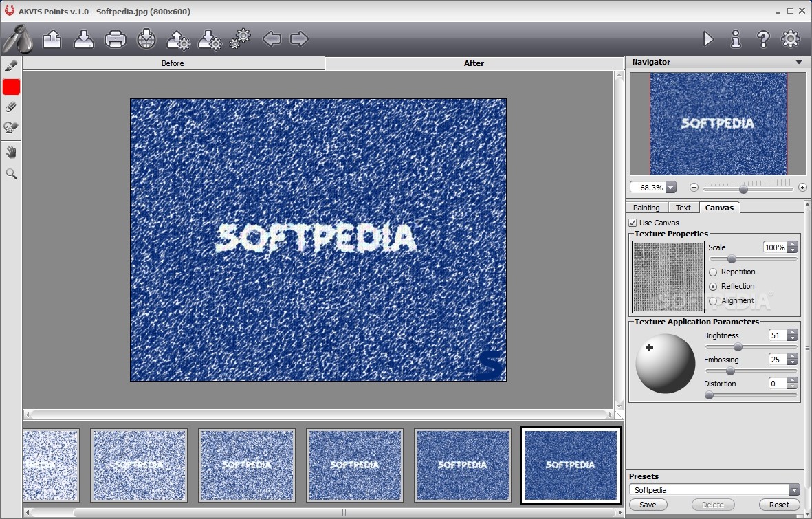Viewport: 812px width, 519px height.
Task: Click the Scale stepper arrows
Action: (x=793, y=247)
